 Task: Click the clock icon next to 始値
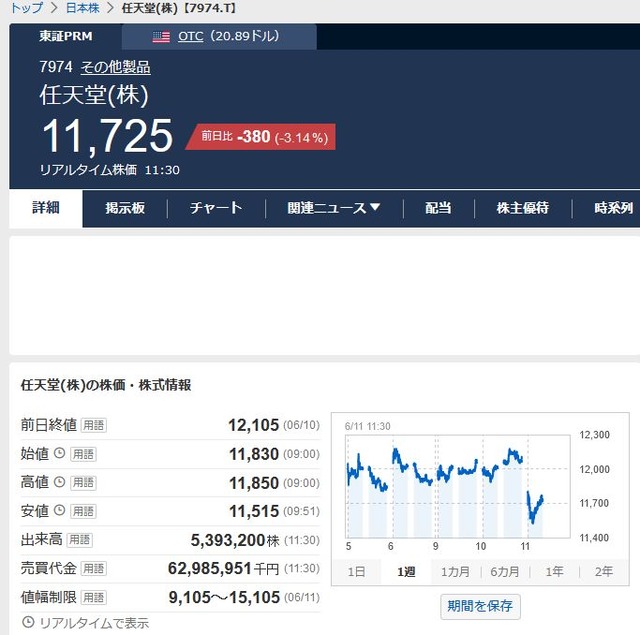(x=60, y=453)
